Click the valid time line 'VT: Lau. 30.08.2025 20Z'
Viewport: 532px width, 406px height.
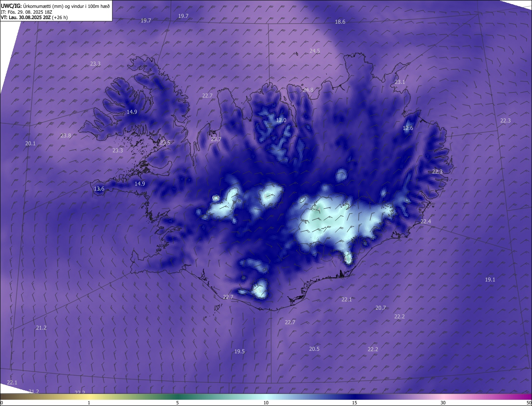pyautogui.click(x=26, y=17)
